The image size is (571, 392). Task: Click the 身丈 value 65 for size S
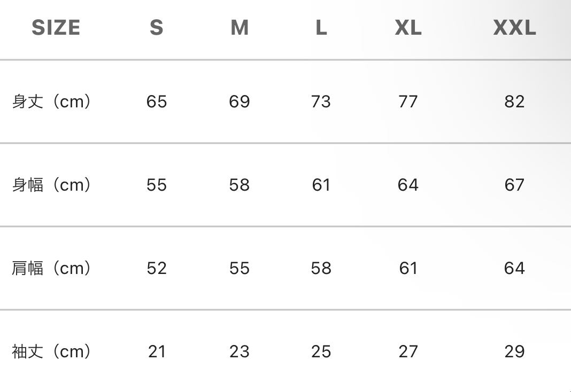click(157, 101)
